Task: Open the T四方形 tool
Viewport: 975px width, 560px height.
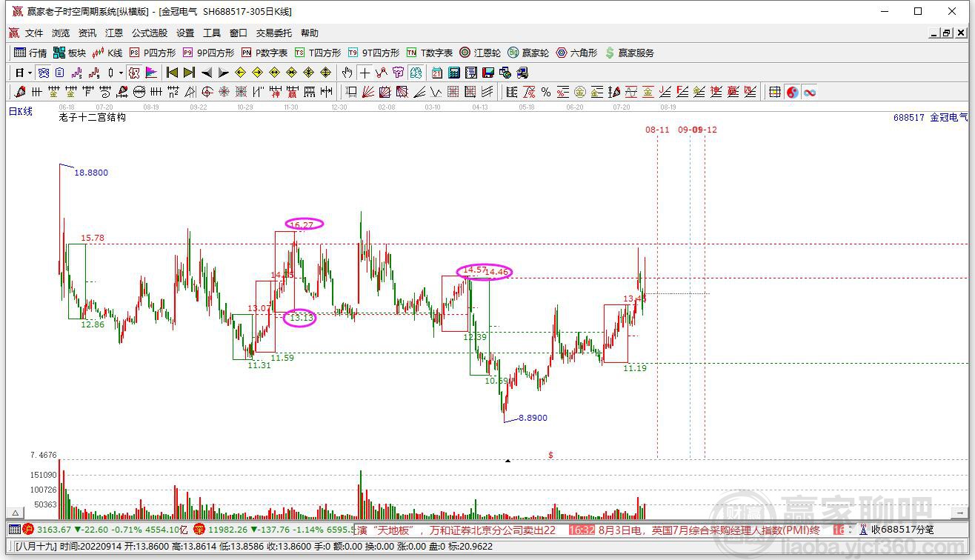Action: pos(318,53)
